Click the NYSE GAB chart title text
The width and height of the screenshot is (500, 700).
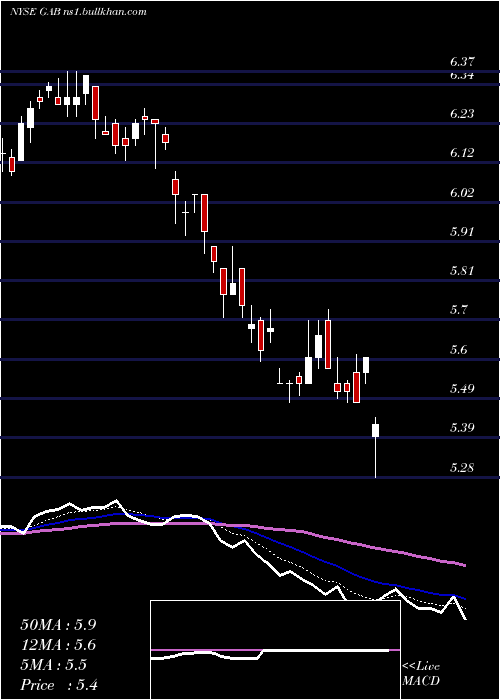tap(79, 12)
